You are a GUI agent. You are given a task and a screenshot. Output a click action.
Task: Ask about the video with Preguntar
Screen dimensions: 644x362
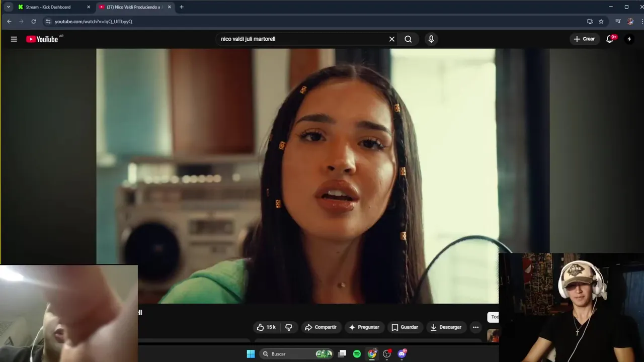point(364,327)
